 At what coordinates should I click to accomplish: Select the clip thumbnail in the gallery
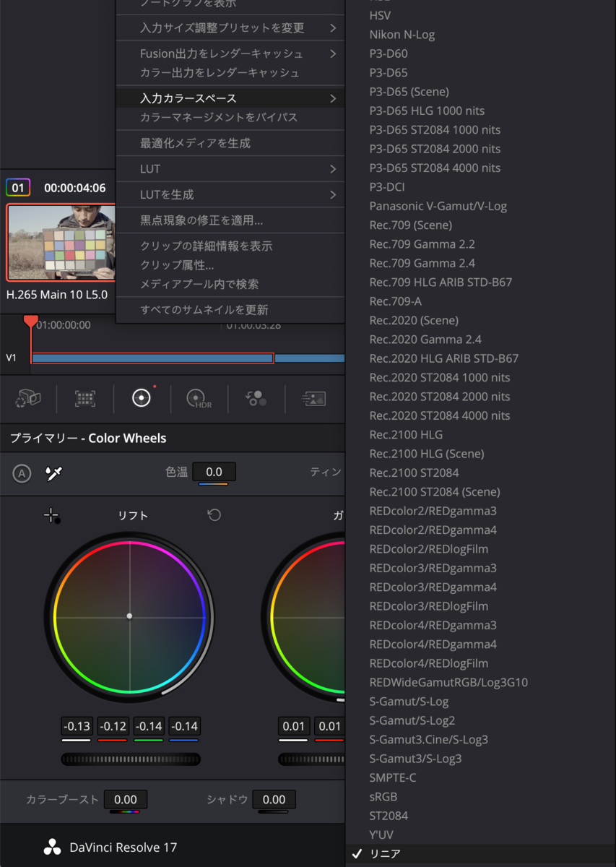click(61, 242)
